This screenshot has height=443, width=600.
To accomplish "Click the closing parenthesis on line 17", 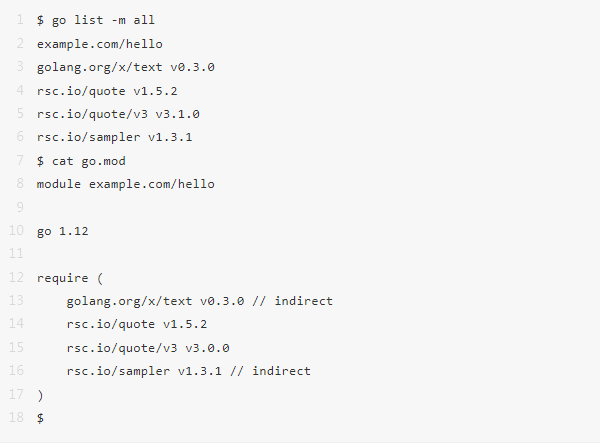I will (x=40, y=395).
